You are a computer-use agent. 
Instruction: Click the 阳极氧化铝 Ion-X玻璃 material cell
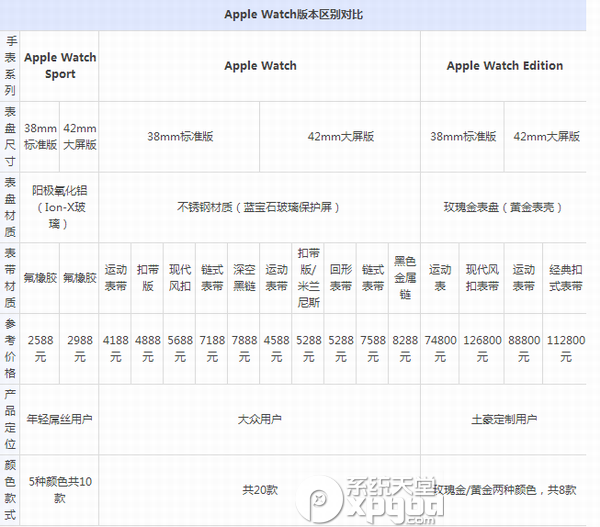[60, 207]
